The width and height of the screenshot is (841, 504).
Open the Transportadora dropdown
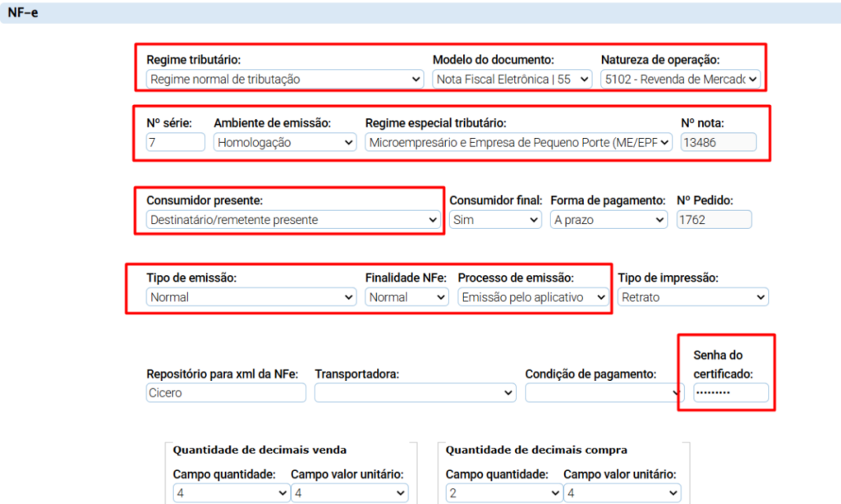click(x=415, y=392)
